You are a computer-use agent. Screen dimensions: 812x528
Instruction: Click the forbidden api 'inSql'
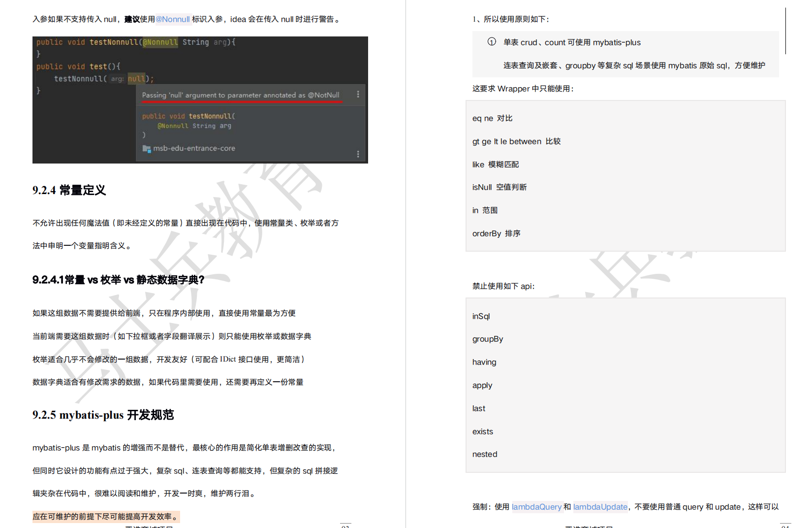481,316
